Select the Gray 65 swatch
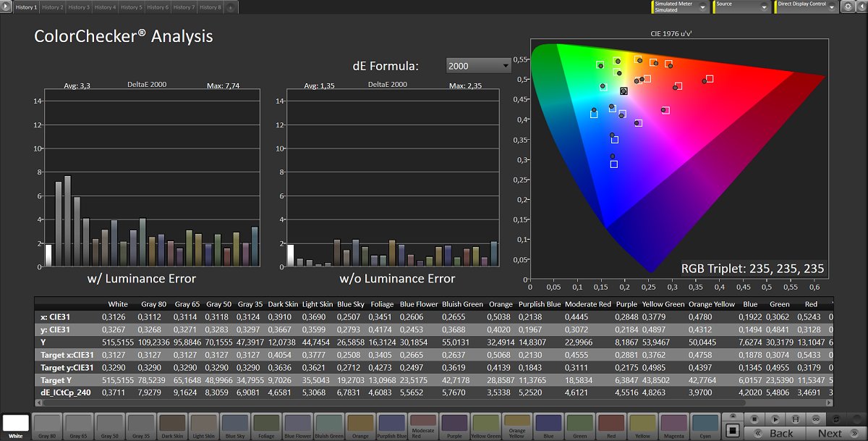The width and height of the screenshot is (868, 441). [79, 426]
